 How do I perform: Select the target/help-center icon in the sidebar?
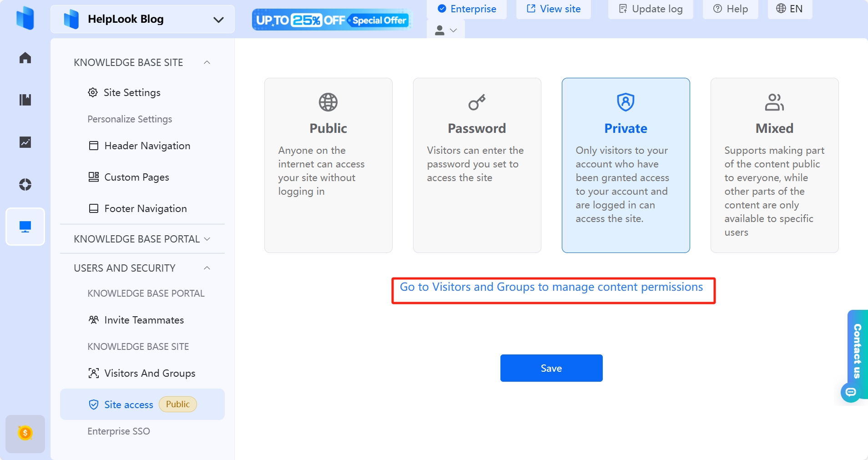coord(25,184)
